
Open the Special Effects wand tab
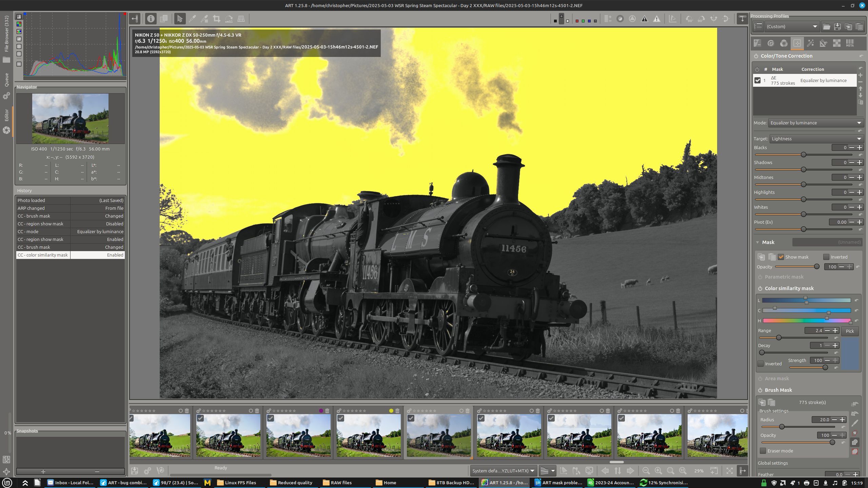pos(810,43)
